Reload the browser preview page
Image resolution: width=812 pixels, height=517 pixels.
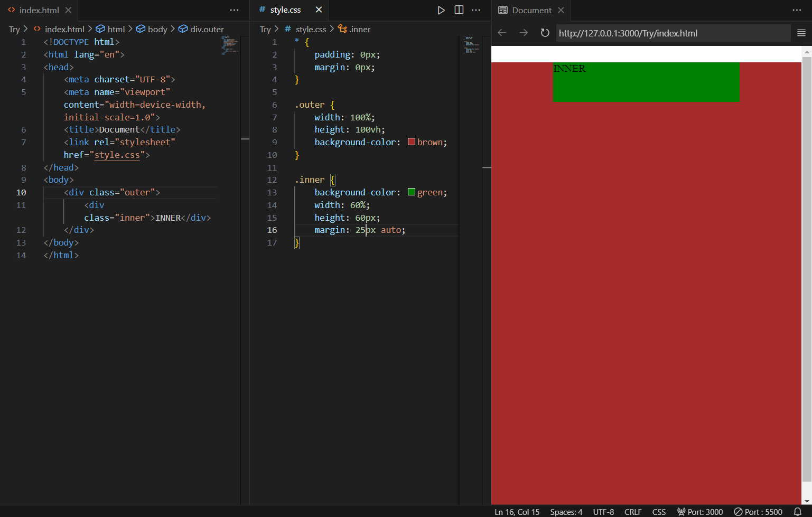point(545,33)
